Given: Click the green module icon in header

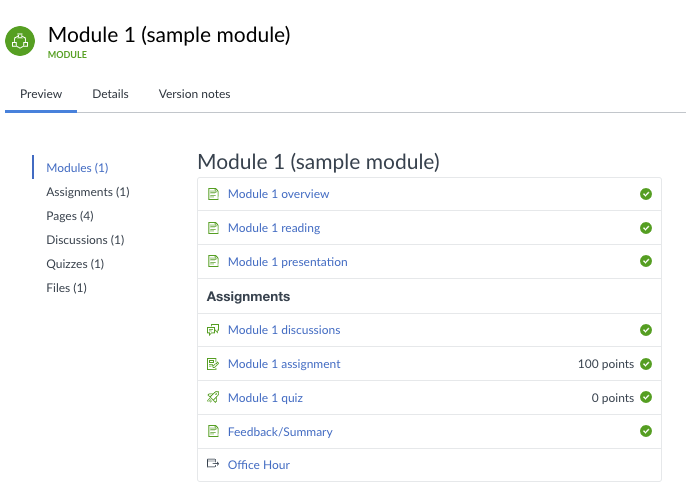Looking at the screenshot, I should [20, 41].
